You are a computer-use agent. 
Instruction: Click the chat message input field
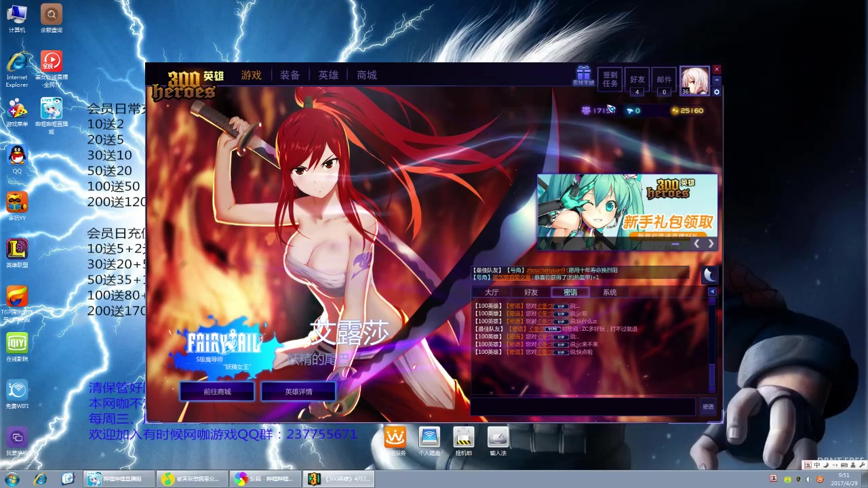584,407
